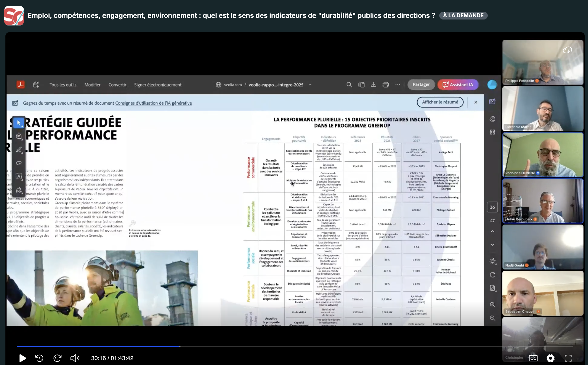This screenshot has width=588, height=365.
Task: Open the comments panel icon in the right rail
Action: 492,119
